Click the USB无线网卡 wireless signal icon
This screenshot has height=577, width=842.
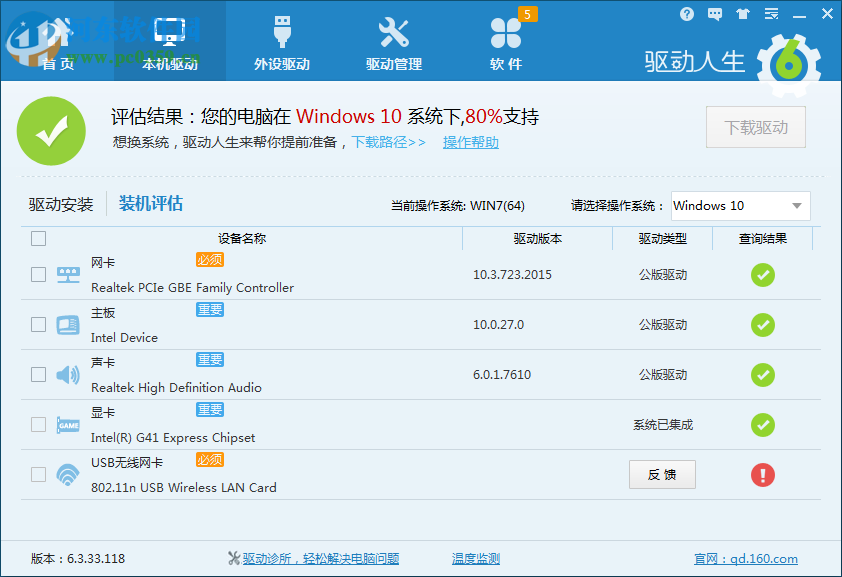click(67, 474)
